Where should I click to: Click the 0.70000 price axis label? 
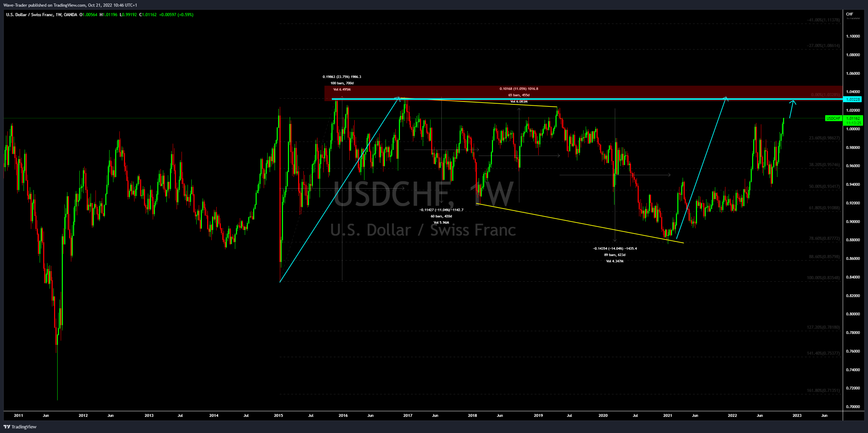[853, 407]
